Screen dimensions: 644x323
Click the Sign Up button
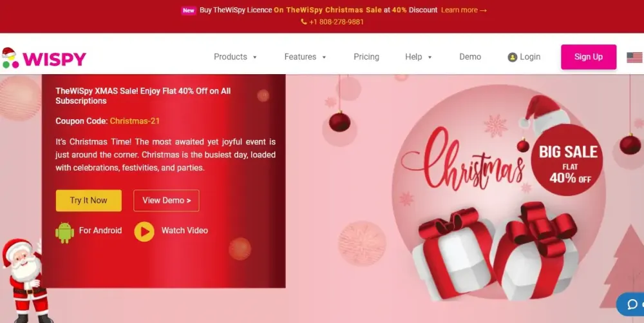(589, 57)
